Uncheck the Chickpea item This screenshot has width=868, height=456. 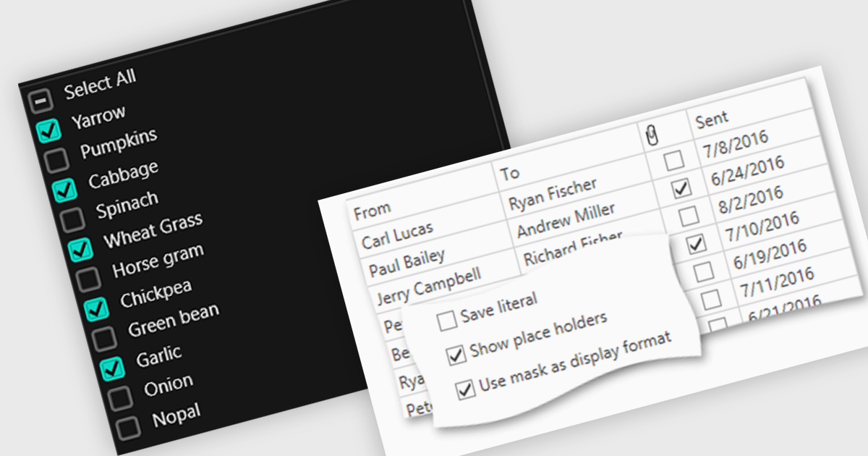pyautogui.click(x=96, y=308)
